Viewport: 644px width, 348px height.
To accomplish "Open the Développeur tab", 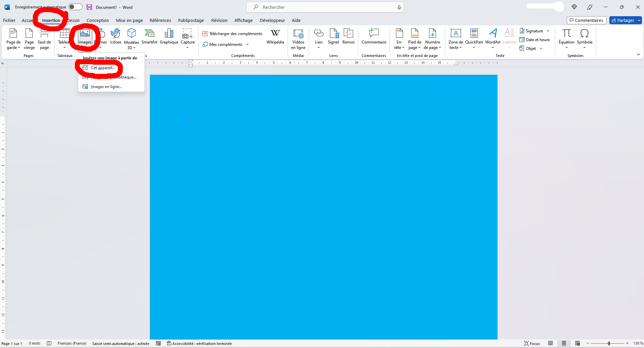I will coord(272,21).
